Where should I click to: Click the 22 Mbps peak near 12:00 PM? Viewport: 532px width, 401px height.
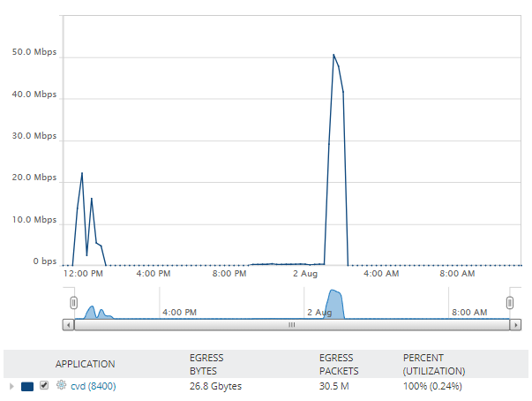pyautogui.click(x=82, y=173)
